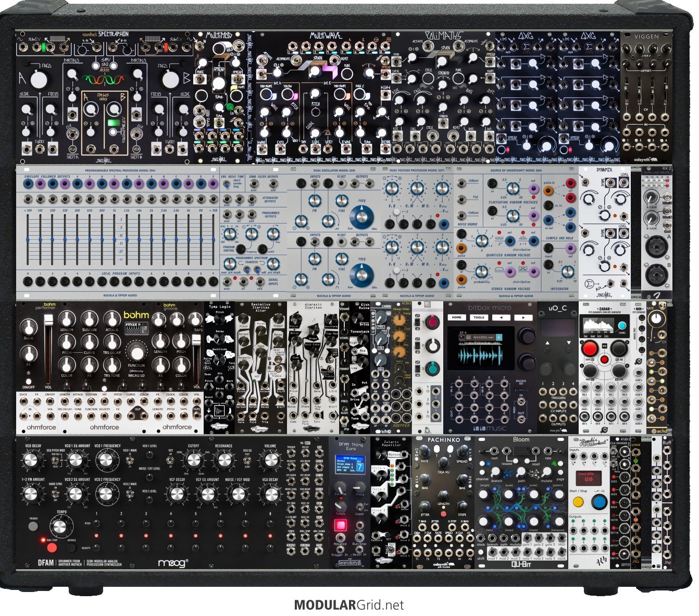Click the play icon on the bitbox micro screen
699x616 pixels.
click(x=498, y=338)
